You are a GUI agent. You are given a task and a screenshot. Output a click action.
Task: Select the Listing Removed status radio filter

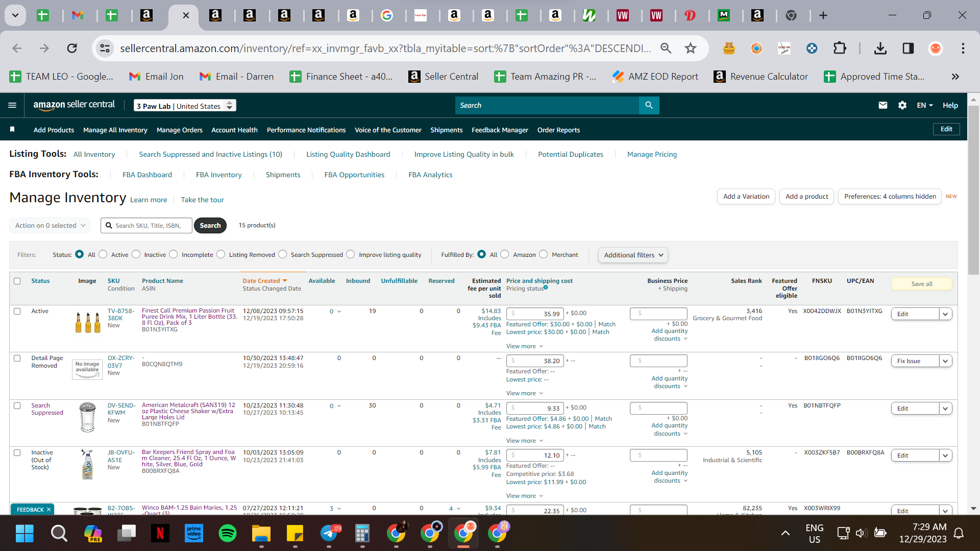pos(221,254)
